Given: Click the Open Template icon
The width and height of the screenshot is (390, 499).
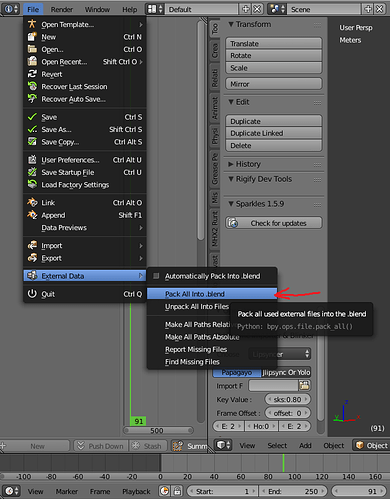Looking at the screenshot, I should [x=32, y=24].
